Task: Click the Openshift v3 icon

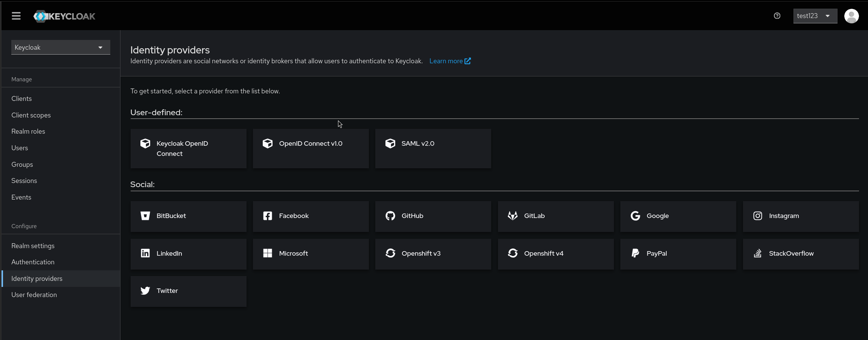Action: [390, 253]
